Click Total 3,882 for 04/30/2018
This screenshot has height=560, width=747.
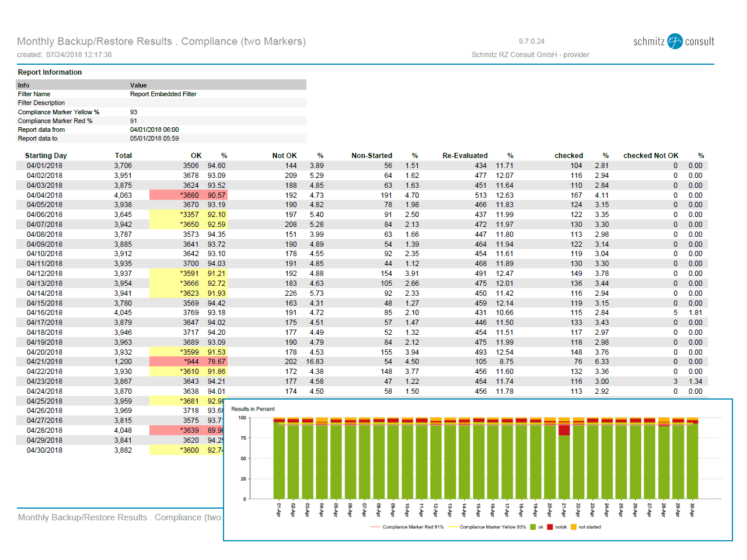click(x=123, y=450)
